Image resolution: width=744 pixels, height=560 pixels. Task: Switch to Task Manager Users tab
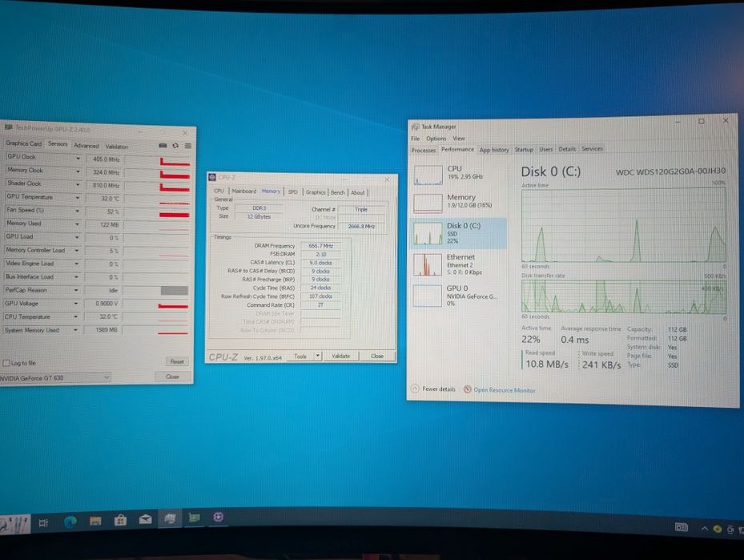545,149
